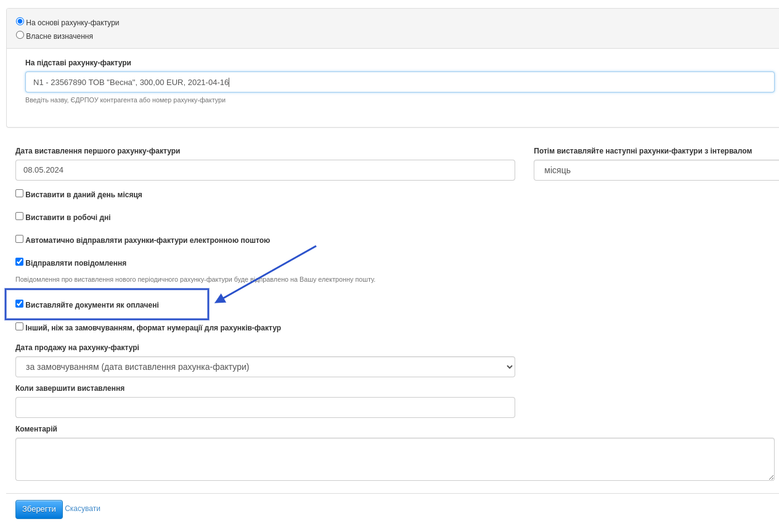Check the non-default numbering format checkbox
779x532 pixels.
click(x=20, y=327)
